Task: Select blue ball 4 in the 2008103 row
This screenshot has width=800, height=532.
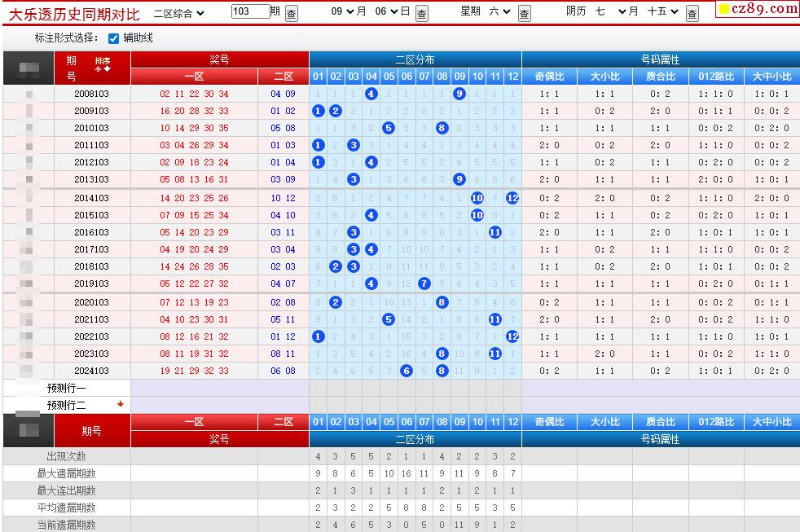Action: point(371,94)
